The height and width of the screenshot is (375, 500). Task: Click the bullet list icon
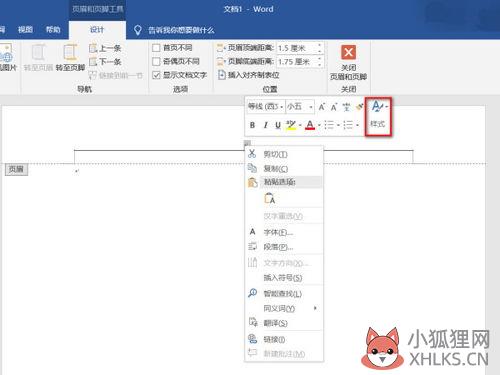point(329,125)
